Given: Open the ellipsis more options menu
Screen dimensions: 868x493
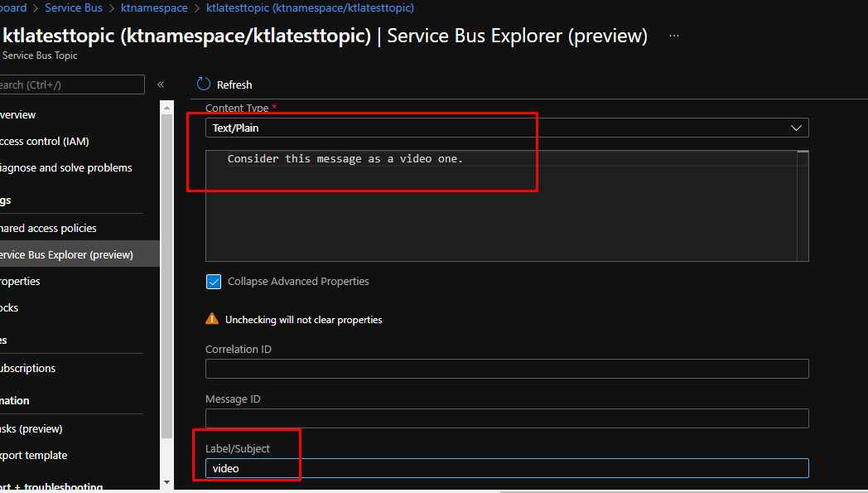Looking at the screenshot, I should pos(674,36).
